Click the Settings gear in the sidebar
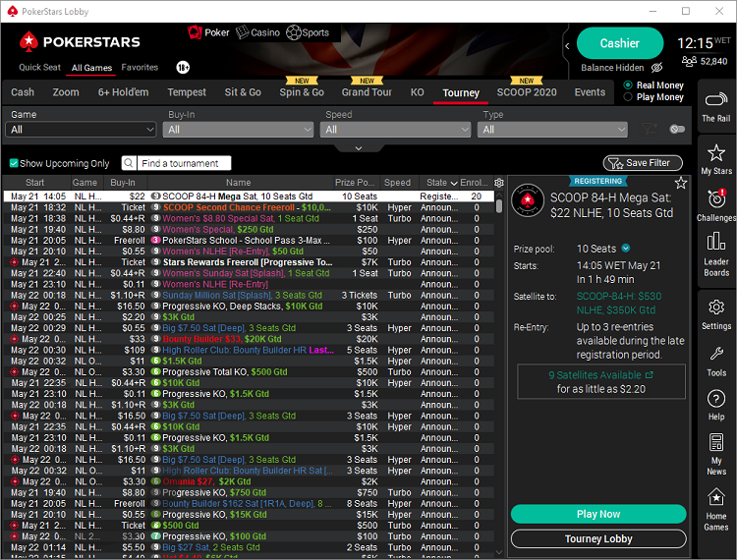This screenshot has width=737, height=560. (715, 311)
